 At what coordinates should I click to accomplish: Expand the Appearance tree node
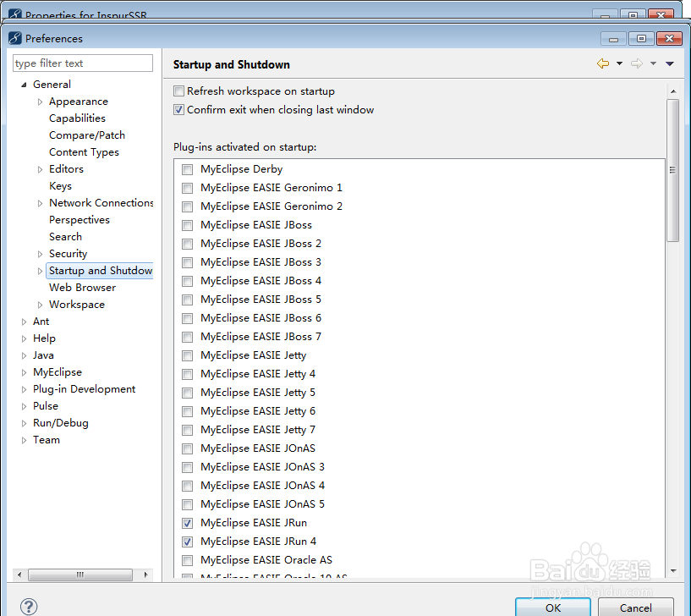point(40,102)
